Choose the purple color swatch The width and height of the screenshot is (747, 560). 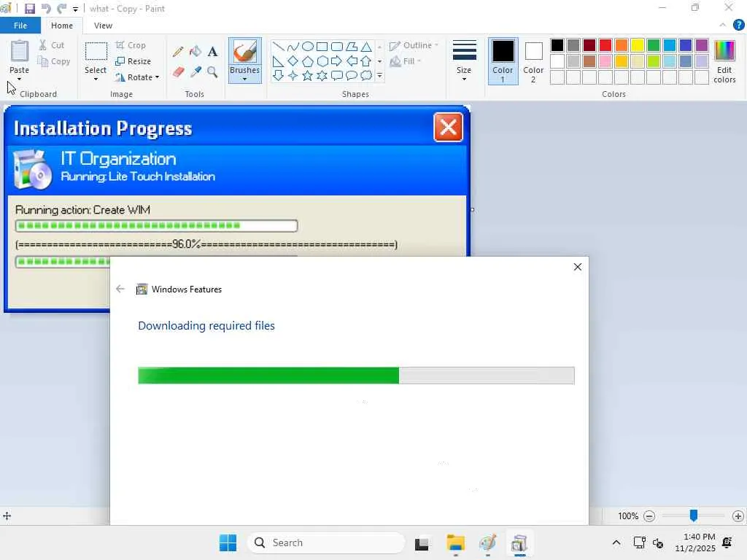pos(702,45)
